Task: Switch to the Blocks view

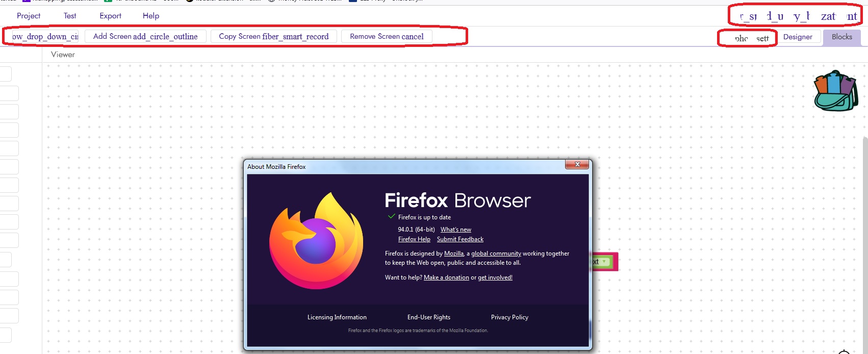Action: pyautogui.click(x=841, y=37)
